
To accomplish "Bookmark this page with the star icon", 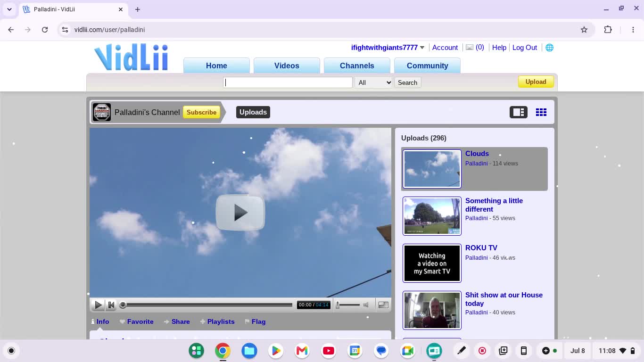I will point(584,30).
